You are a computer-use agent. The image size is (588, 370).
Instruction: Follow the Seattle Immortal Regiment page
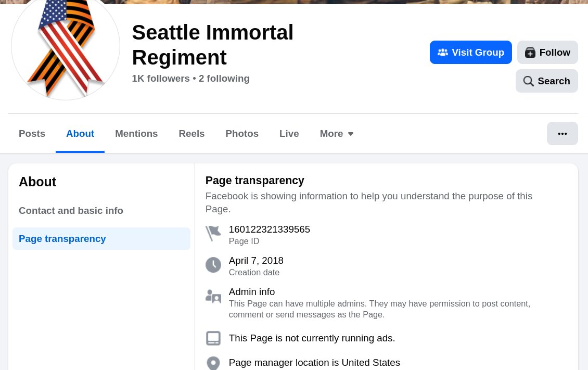[x=547, y=53]
